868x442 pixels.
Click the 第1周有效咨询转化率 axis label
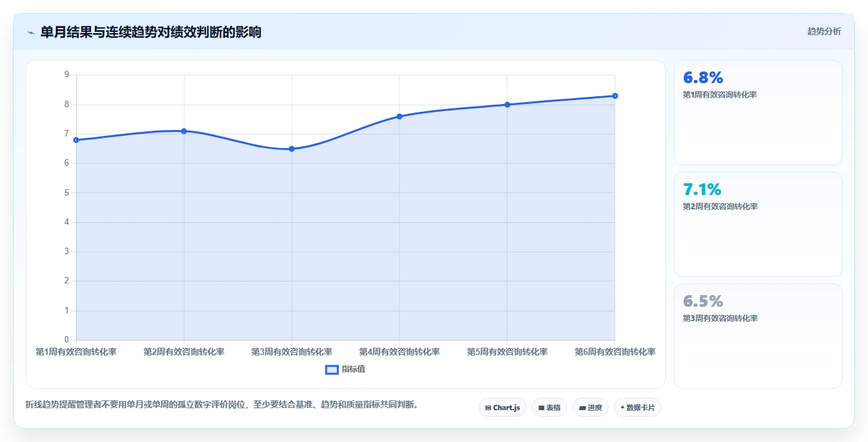(x=76, y=352)
